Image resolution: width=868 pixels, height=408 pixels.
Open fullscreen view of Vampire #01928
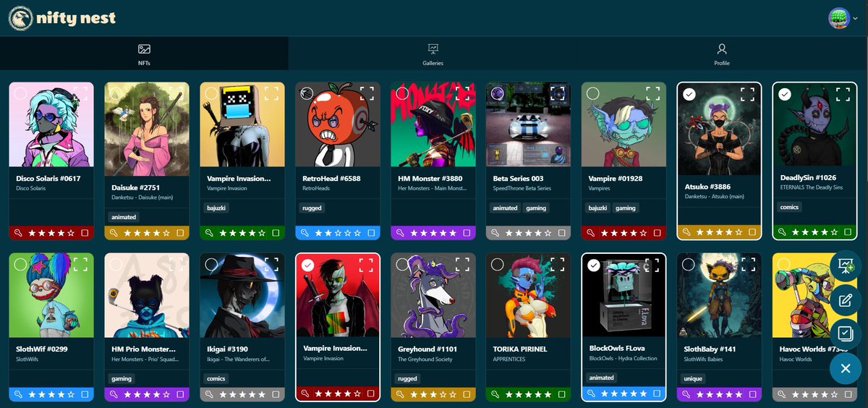click(x=653, y=93)
